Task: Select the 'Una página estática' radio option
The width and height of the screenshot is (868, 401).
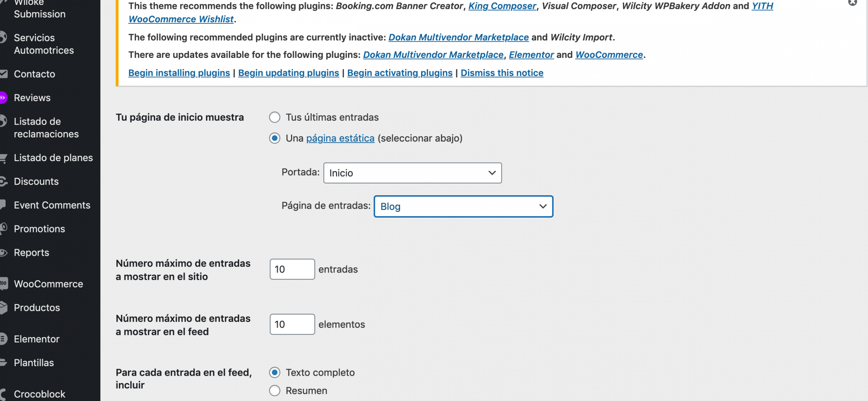Action: (274, 138)
